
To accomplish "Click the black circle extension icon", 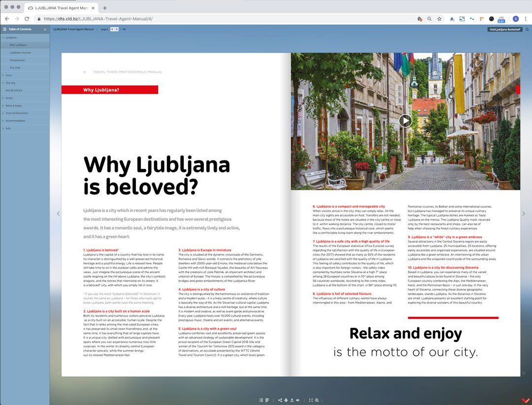I will (x=491, y=19).
